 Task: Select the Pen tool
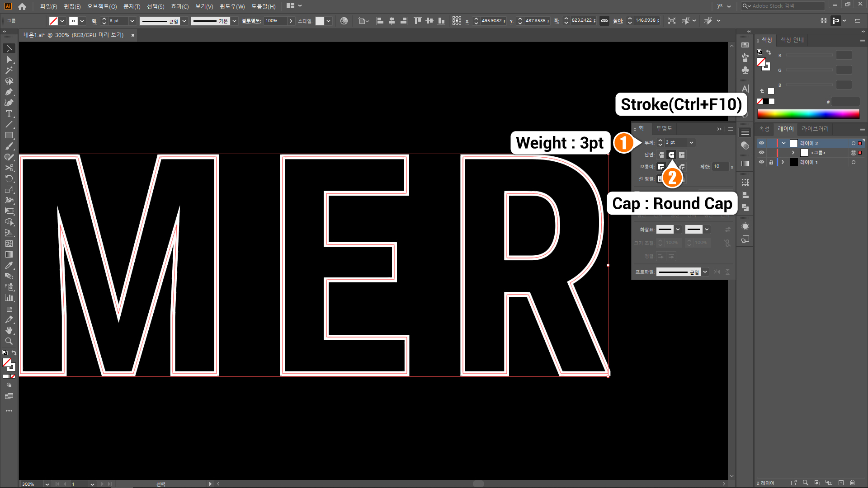pos(9,92)
